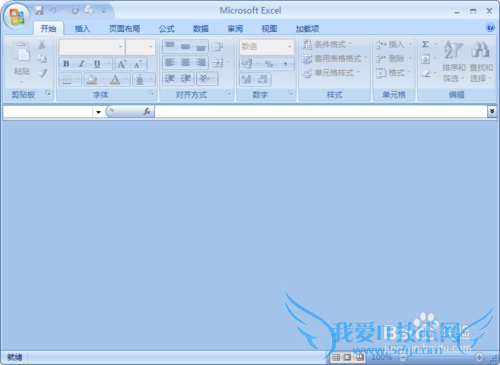Viewport: 500px width, 365px height.
Task: Click the Accounting Number Format icon
Action: 247,64
